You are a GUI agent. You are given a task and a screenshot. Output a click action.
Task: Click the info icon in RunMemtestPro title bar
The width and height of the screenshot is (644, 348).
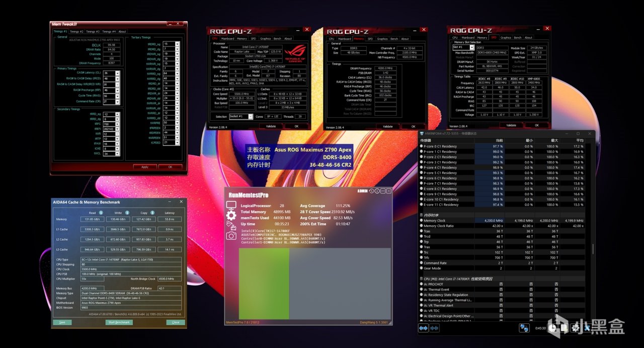377,191
